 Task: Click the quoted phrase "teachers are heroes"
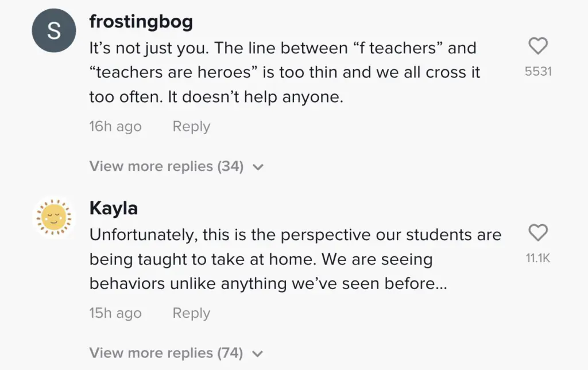[x=172, y=73]
